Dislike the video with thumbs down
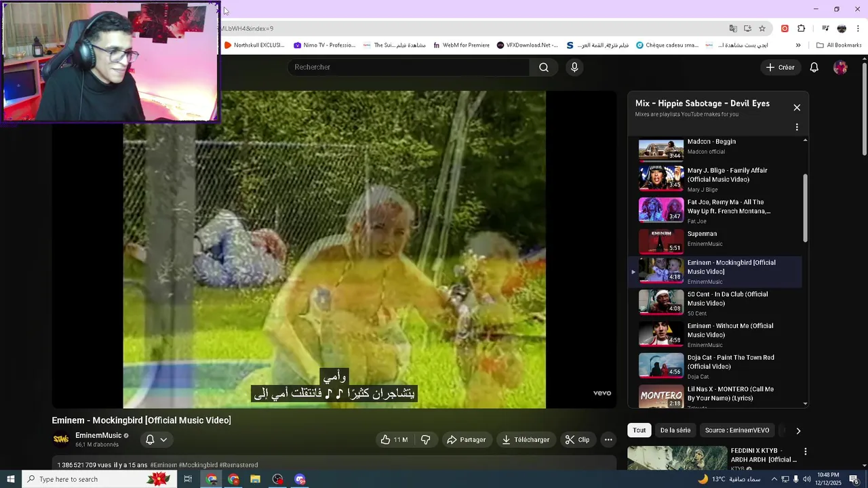 (426, 440)
